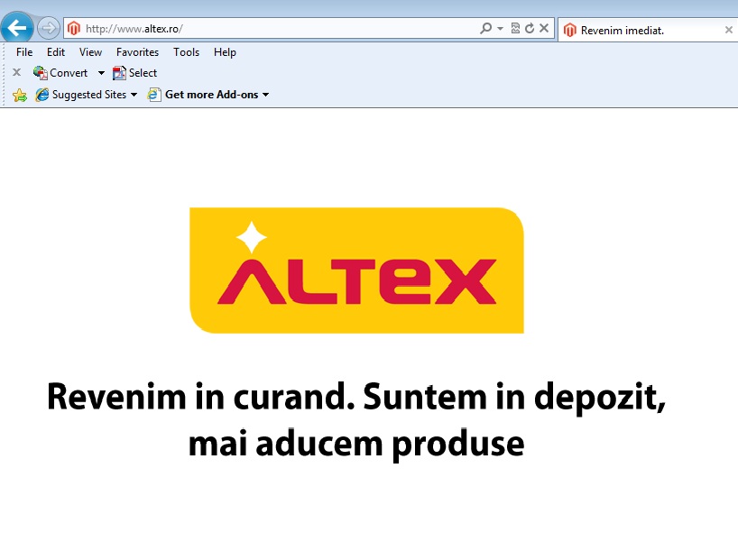This screenshot has height=560, width=738.
Task: Click the Convert button label
Action: coord(69,73)
